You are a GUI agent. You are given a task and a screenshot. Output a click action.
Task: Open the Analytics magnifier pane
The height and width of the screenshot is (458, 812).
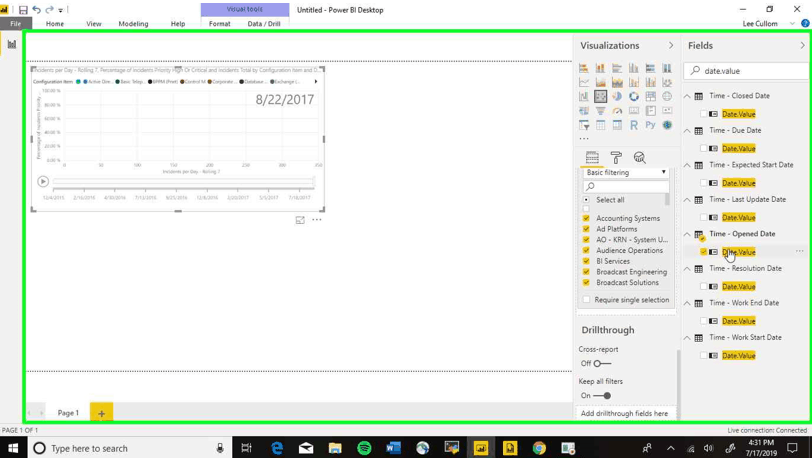pos(640,157)
